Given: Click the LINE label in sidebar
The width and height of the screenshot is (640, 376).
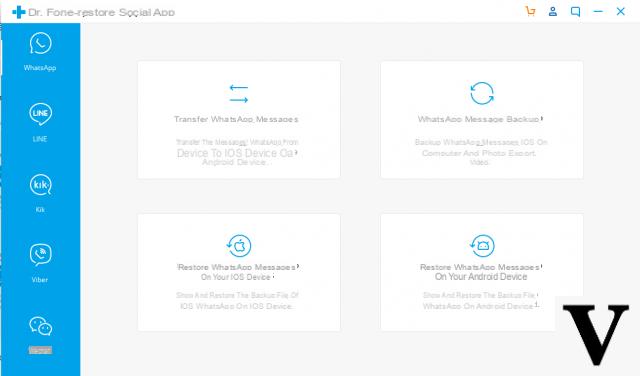Looking at the screenshot, I should (40, 139).
